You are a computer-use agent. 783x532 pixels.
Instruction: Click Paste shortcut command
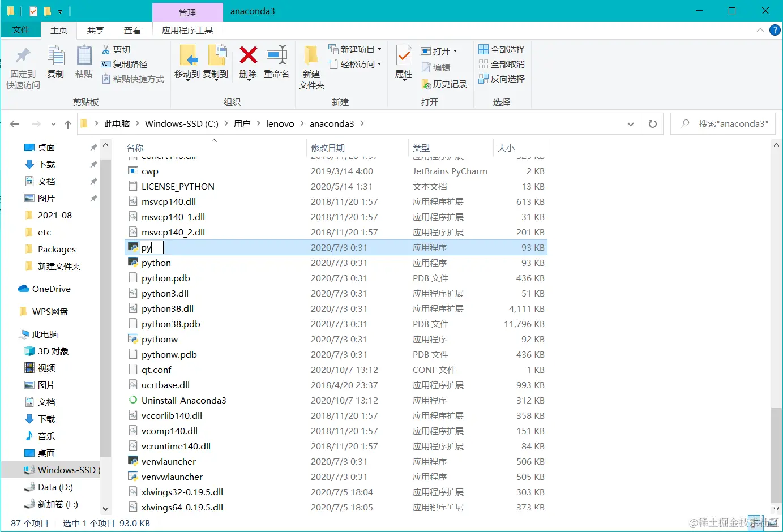coord(133,79)
